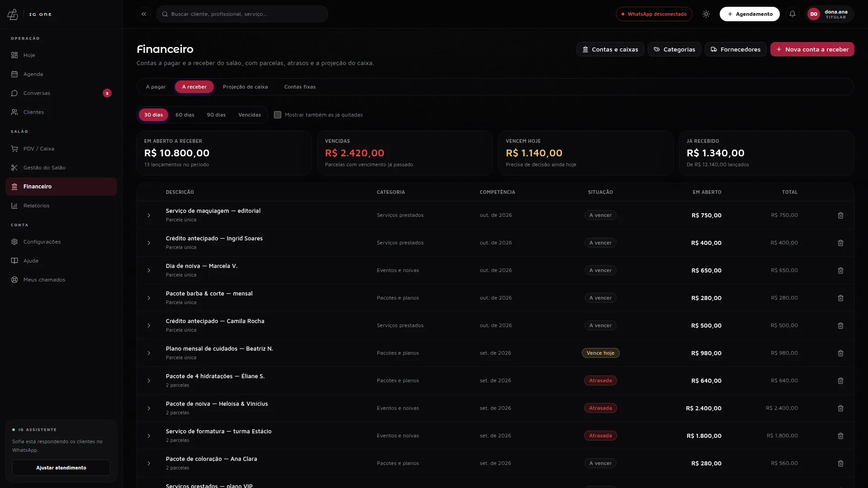The height and width of the screenshot is (488, 868).
Task: Open the notifications bell
Action: pyautogui.click(x=792, y=14)
